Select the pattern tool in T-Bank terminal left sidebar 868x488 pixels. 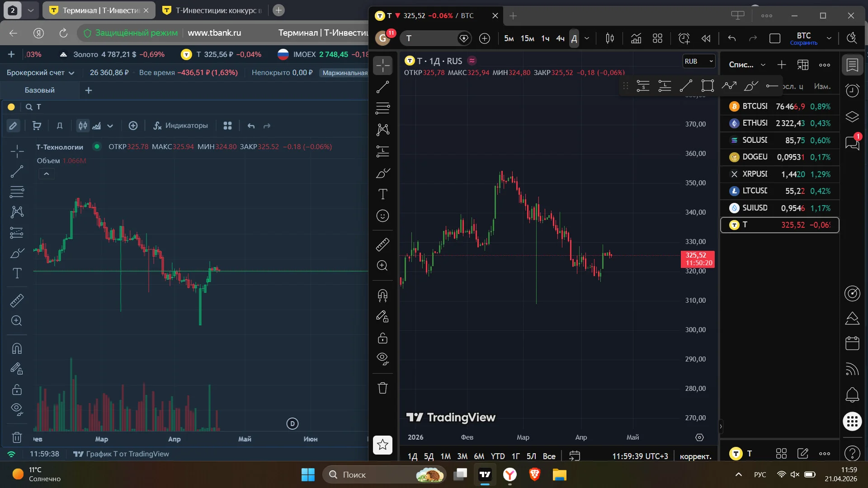click(17, 212)
